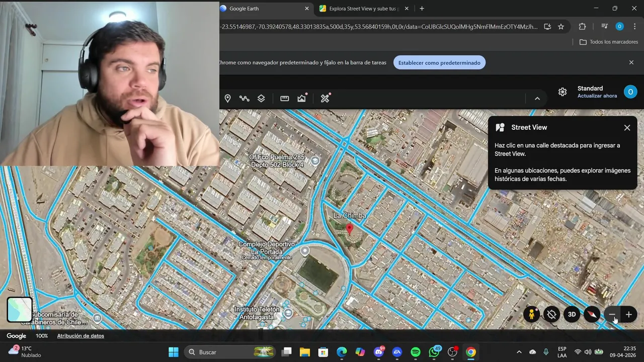Open OBS Studio from the taskbar
This screenshot has width=644, height=362.
(x=452, y=352)
